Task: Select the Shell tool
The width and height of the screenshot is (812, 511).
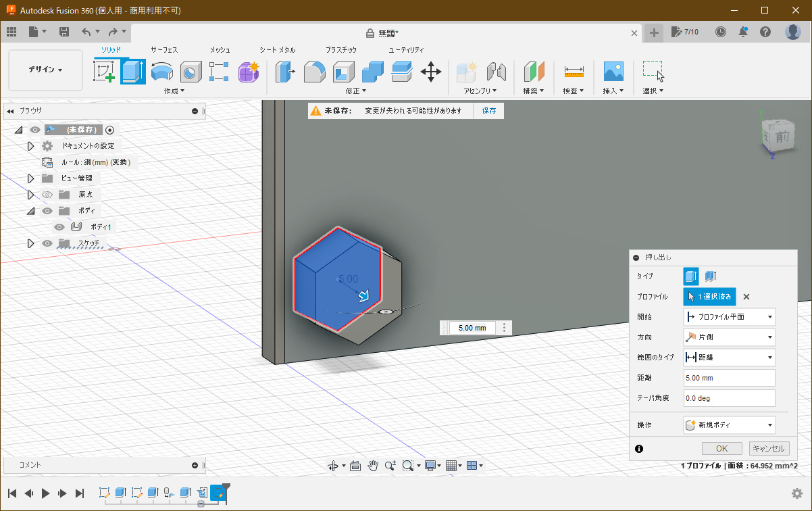Action: (344, 71)
